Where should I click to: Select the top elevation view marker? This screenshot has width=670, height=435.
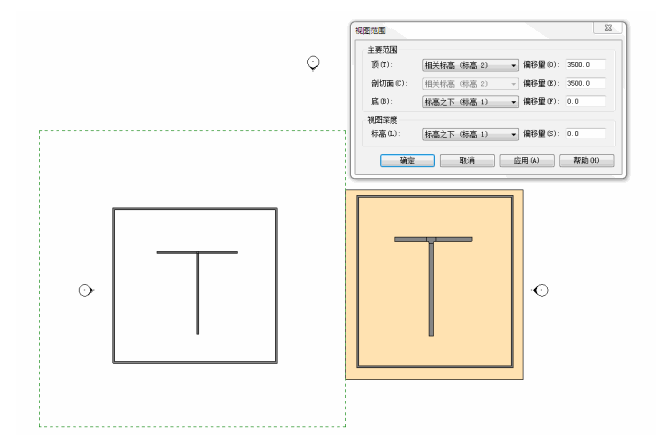(313, 63)
